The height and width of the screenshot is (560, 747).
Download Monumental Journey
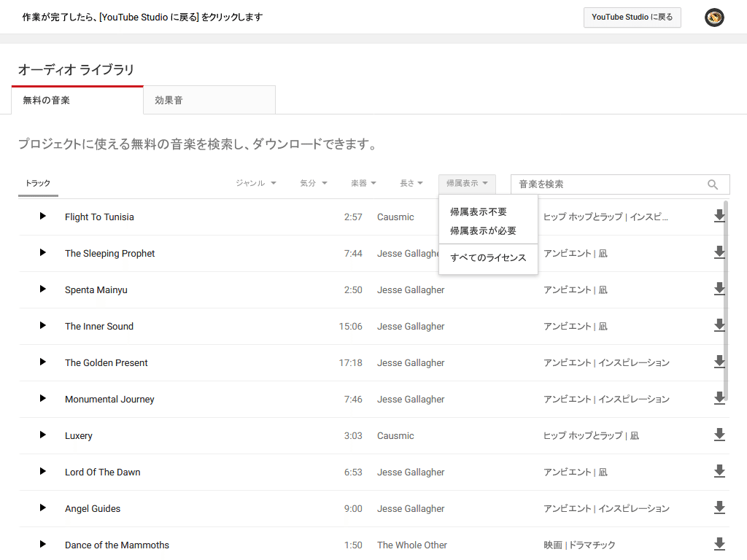point(719,399)
